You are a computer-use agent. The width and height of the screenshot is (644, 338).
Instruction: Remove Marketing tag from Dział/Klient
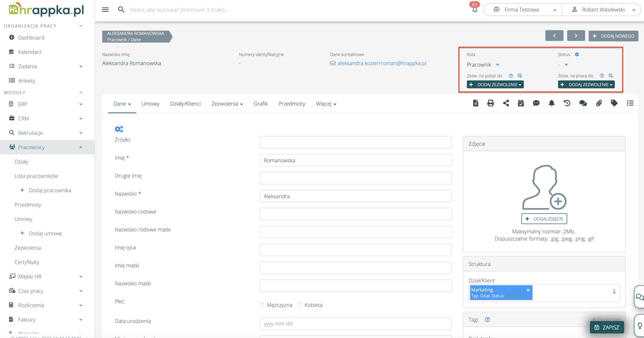point(528,290)
